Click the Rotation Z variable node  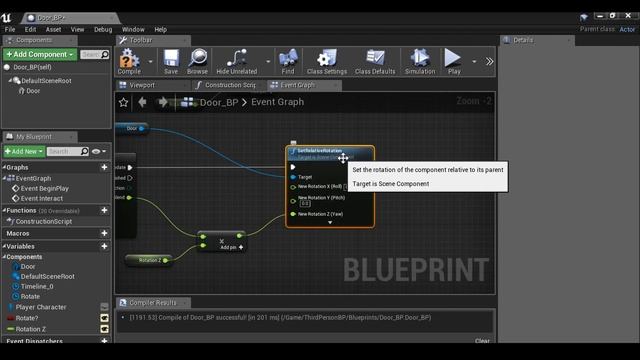[149, 260]
